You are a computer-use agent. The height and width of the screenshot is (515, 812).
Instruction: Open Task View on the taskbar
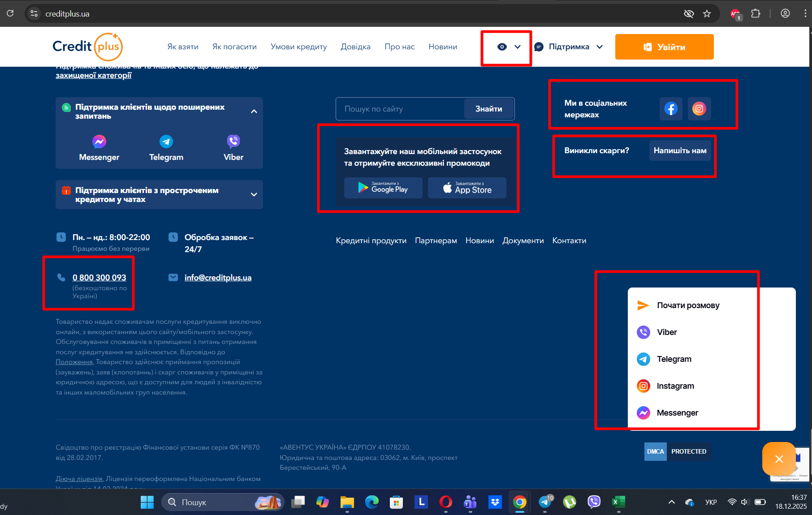click(x=298, y=502)
